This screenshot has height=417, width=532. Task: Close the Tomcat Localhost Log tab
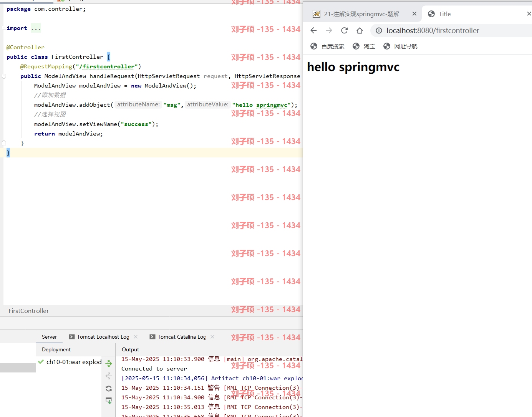[x=136, y=337]
